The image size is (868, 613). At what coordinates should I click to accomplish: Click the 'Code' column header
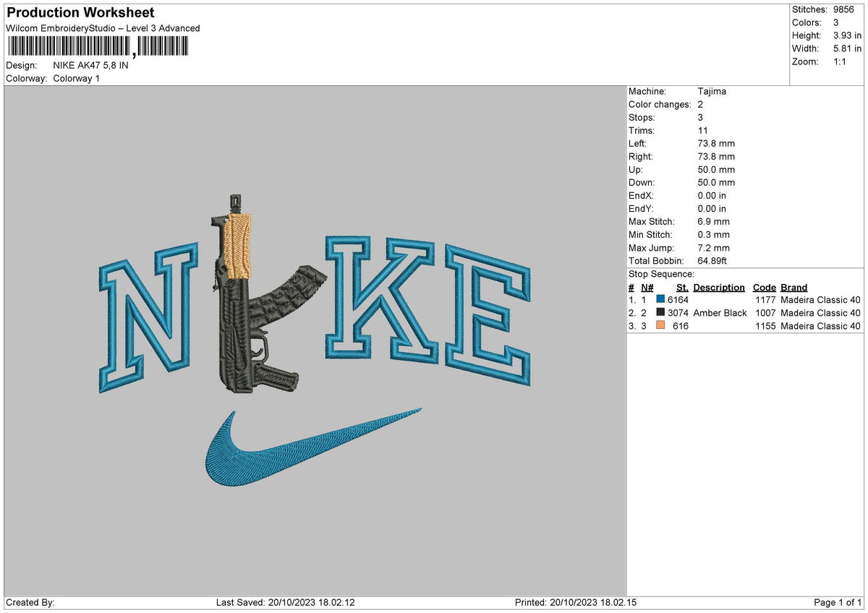(x=764, y=288)
